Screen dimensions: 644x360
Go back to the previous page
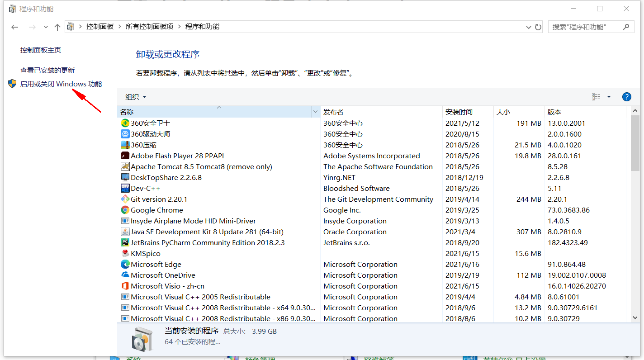pyautogui.click(x=15, y=27)
